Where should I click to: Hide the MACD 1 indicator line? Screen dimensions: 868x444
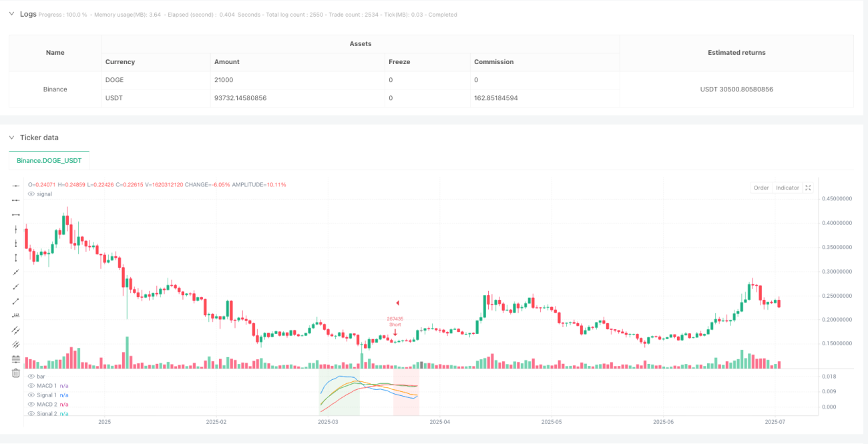coord(31,386)
